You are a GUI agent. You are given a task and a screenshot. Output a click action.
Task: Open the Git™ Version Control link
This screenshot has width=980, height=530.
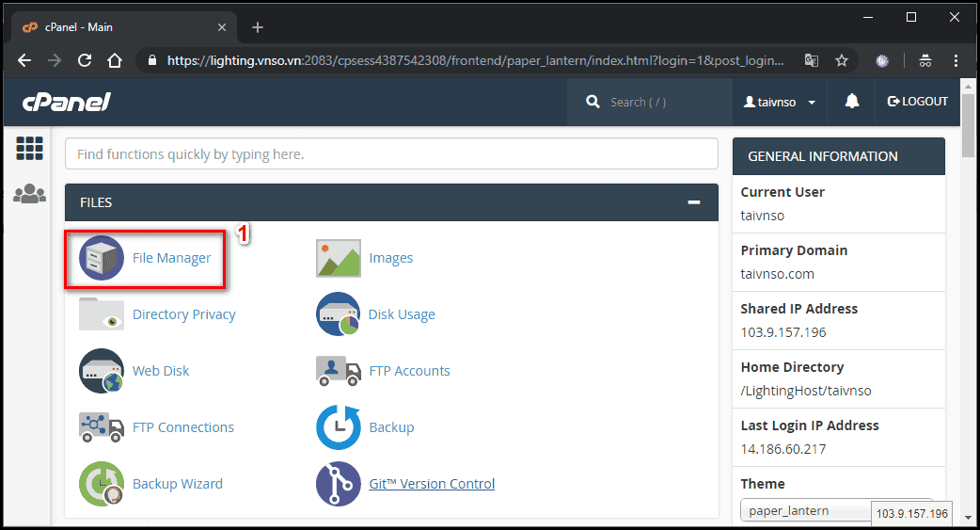coord(432,484)
